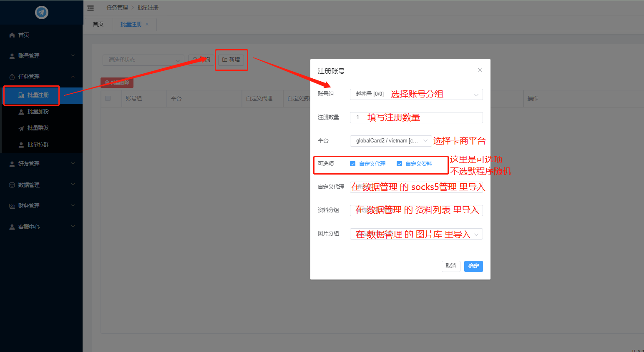Uncheck the 自定义资料 checkbox
Image resolution: width=644 pixels, height=352 pixels.
click(399, 164)
